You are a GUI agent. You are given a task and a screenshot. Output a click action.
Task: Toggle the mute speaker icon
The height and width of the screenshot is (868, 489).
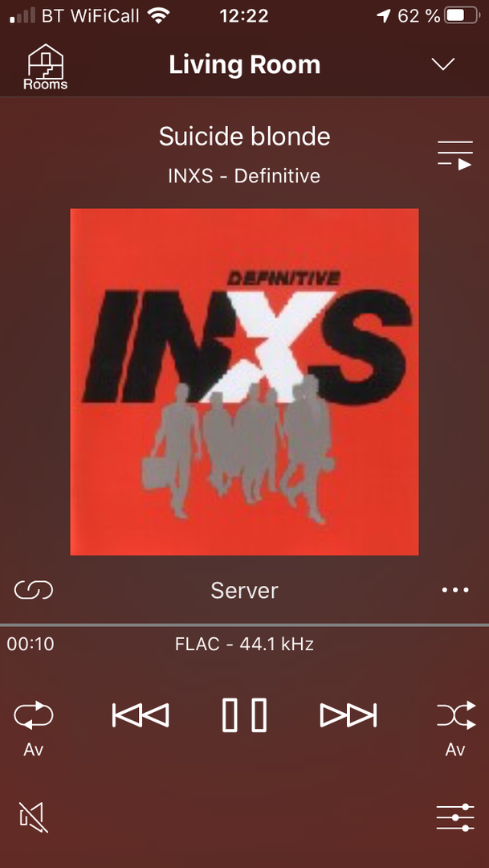[34, 817]
